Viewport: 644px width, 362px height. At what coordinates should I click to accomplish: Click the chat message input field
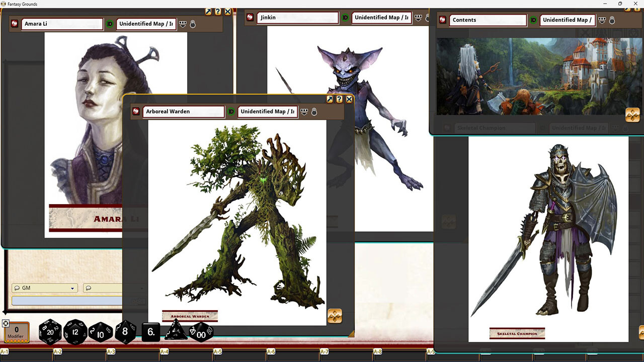tap(65, 300)
